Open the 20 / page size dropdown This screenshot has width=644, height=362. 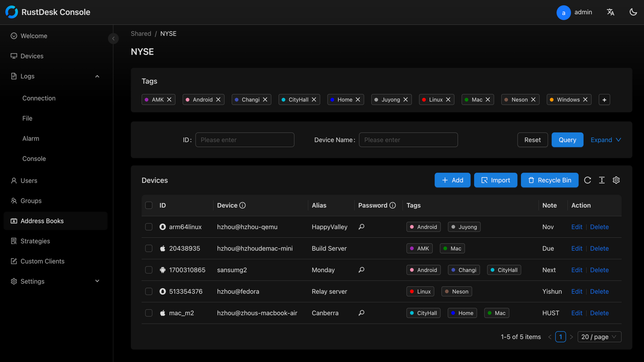tap(599, 337)
